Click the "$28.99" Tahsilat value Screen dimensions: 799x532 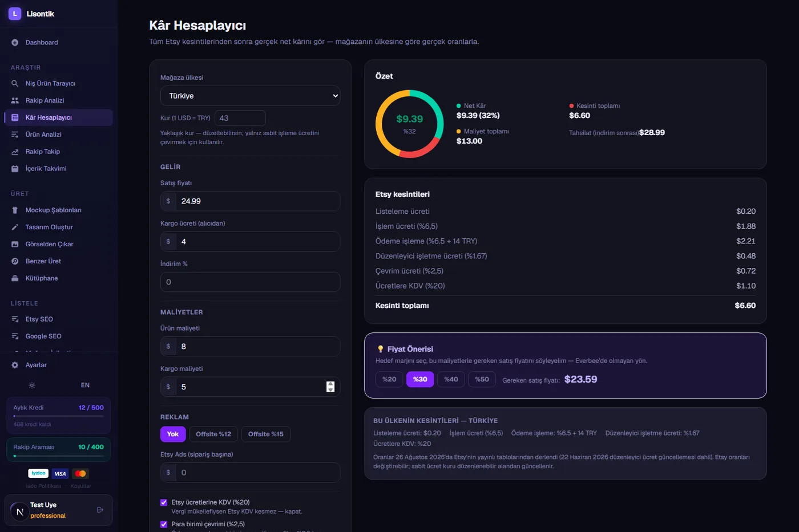pos(652,133)
